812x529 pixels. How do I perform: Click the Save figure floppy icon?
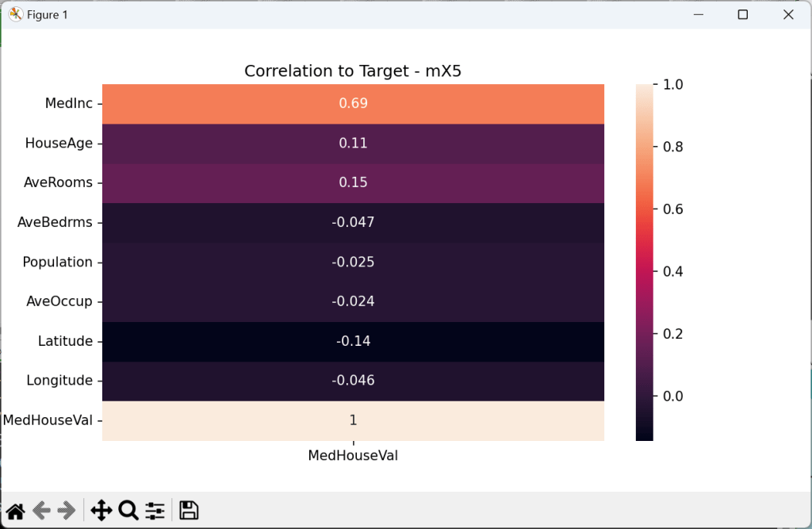[x=189, y=510]
